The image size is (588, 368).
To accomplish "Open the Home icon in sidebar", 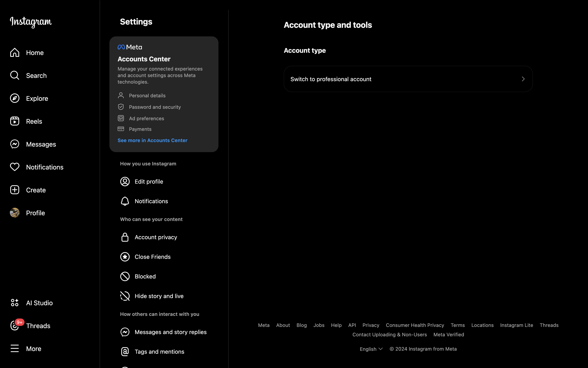I will tap(14, 53).
